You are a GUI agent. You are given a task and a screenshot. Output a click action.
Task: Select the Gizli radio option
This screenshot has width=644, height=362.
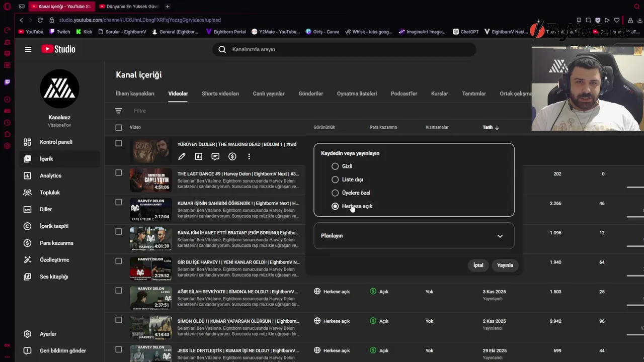335,166
